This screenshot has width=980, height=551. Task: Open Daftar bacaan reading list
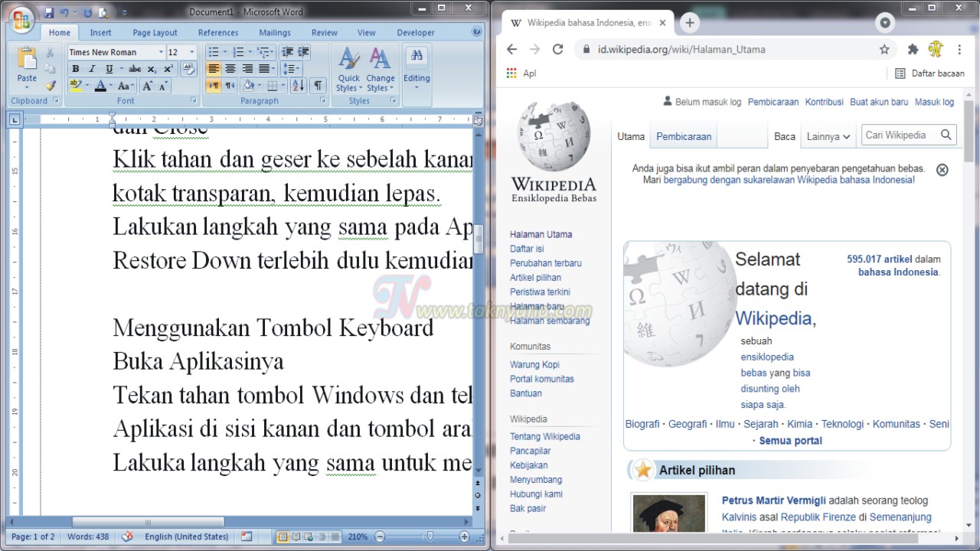pyautogui.click(x=929, y=73)
